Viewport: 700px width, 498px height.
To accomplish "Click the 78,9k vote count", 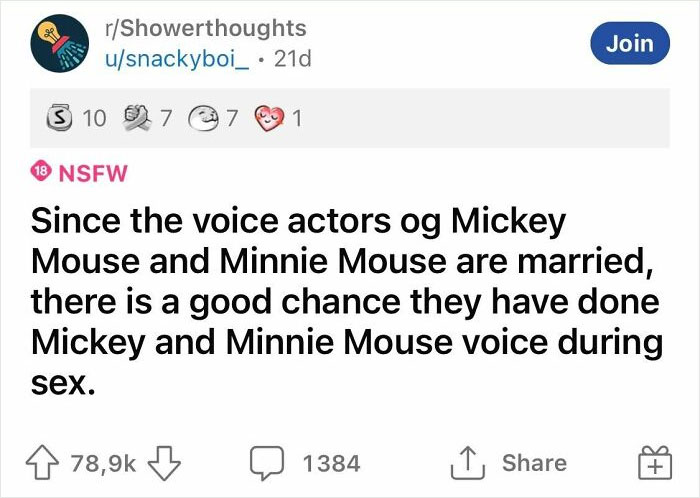I will click(x=105, y=463).
